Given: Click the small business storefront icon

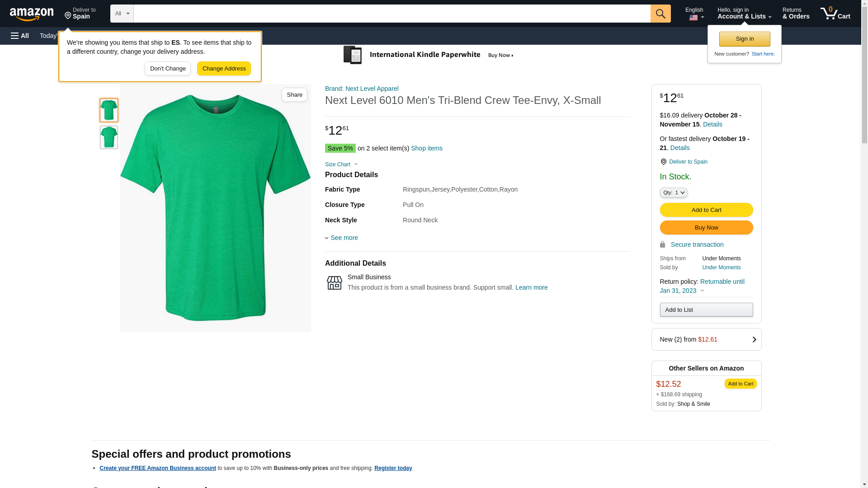Looking at the screenshot, I should pos(335,283).
